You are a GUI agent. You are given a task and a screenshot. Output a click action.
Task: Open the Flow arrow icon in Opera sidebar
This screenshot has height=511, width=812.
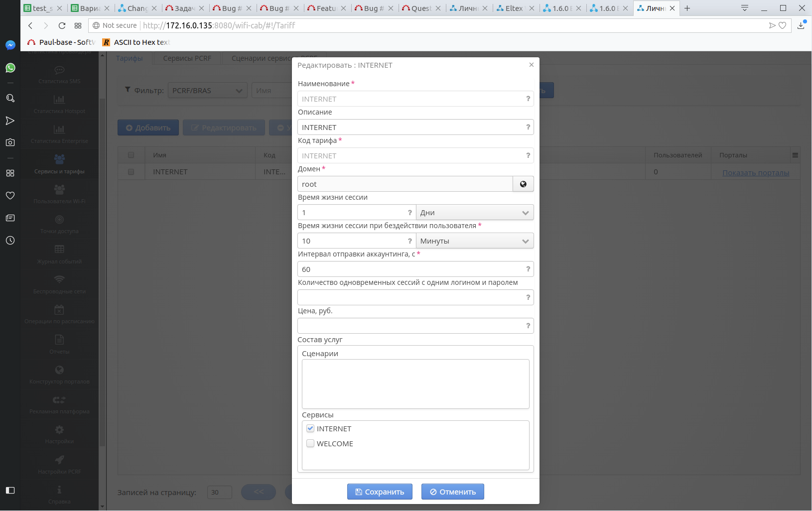coord(10,121)
